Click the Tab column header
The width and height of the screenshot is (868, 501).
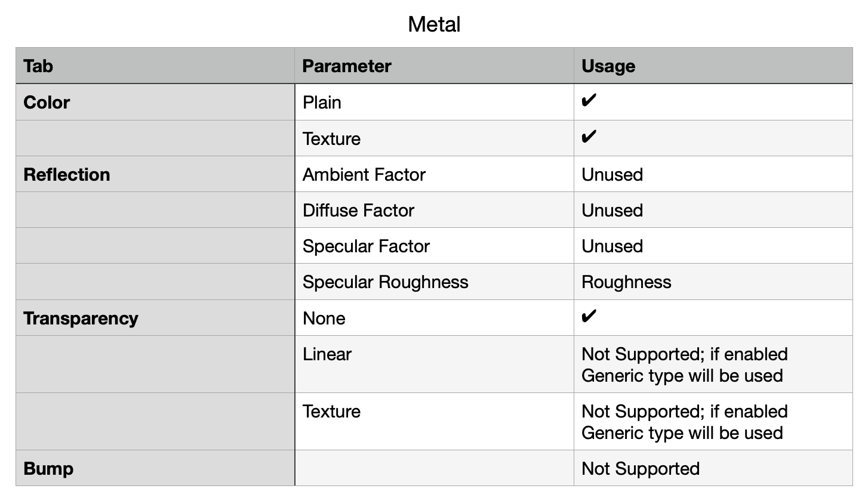[155, 66]
